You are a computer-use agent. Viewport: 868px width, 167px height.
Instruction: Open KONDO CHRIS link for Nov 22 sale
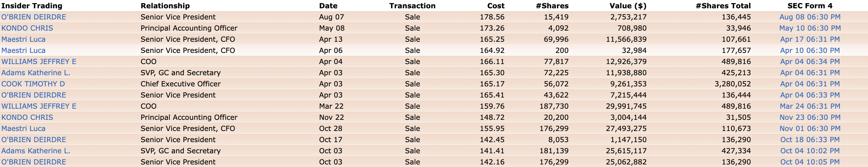(x=27, y=117)
